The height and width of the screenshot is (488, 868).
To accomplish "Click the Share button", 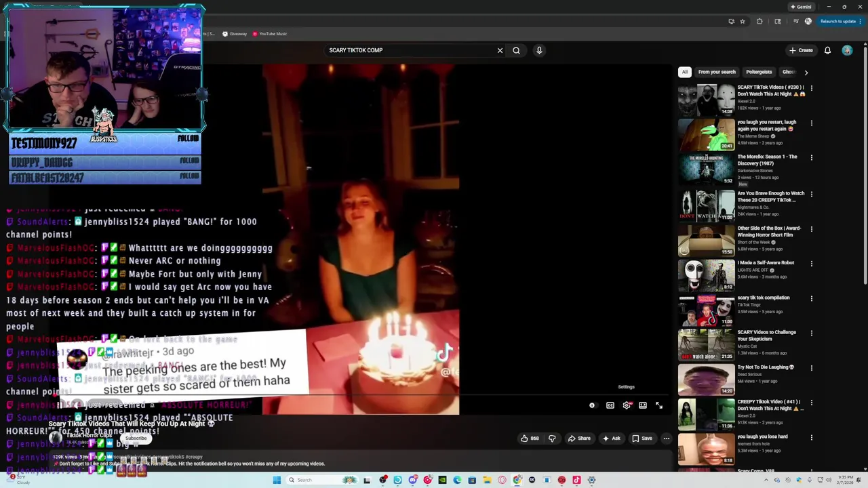I will pos(579,439).
